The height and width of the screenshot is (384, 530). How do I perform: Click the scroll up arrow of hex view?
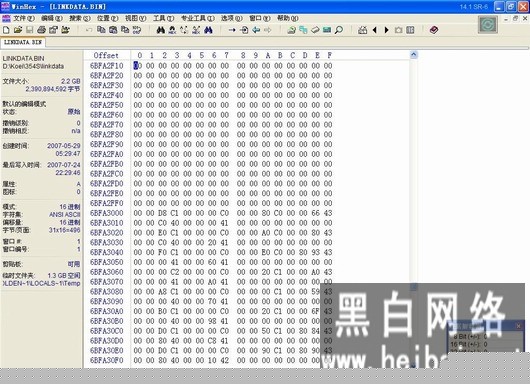click(x=414, y=55)
